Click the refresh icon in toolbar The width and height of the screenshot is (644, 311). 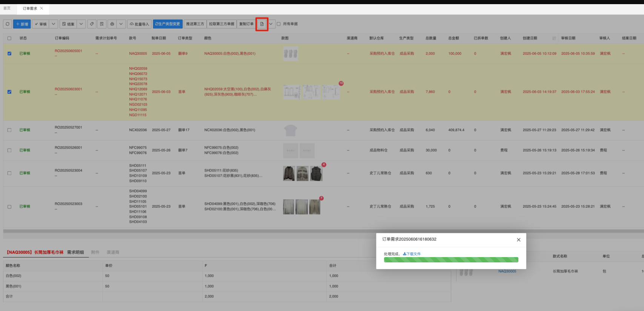[7, 24]
